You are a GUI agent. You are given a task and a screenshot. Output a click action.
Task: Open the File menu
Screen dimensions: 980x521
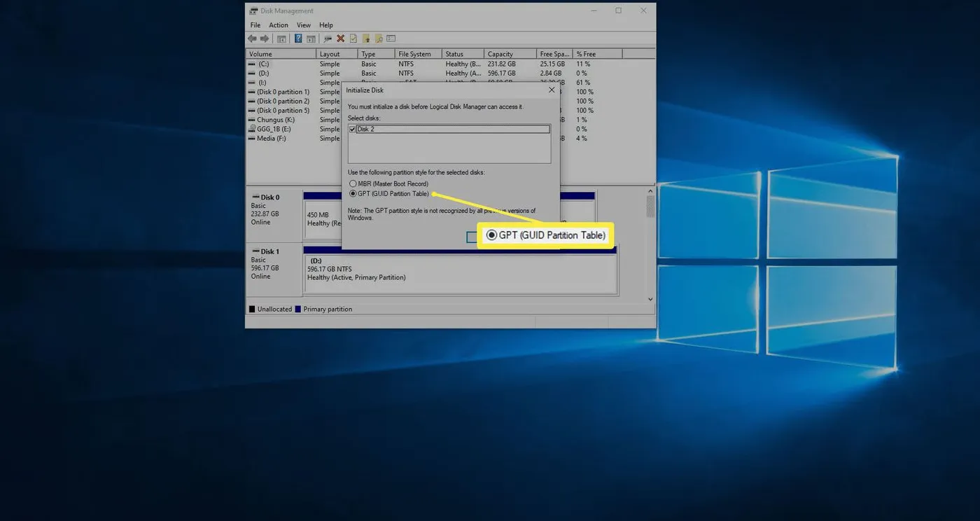coord(255,25)
